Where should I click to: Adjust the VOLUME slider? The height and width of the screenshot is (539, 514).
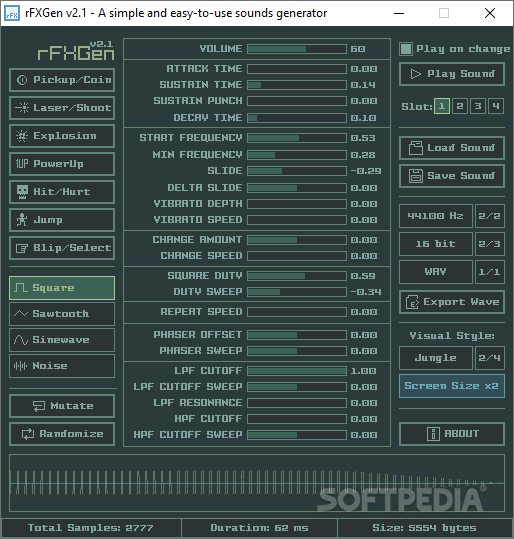(297, 49)
